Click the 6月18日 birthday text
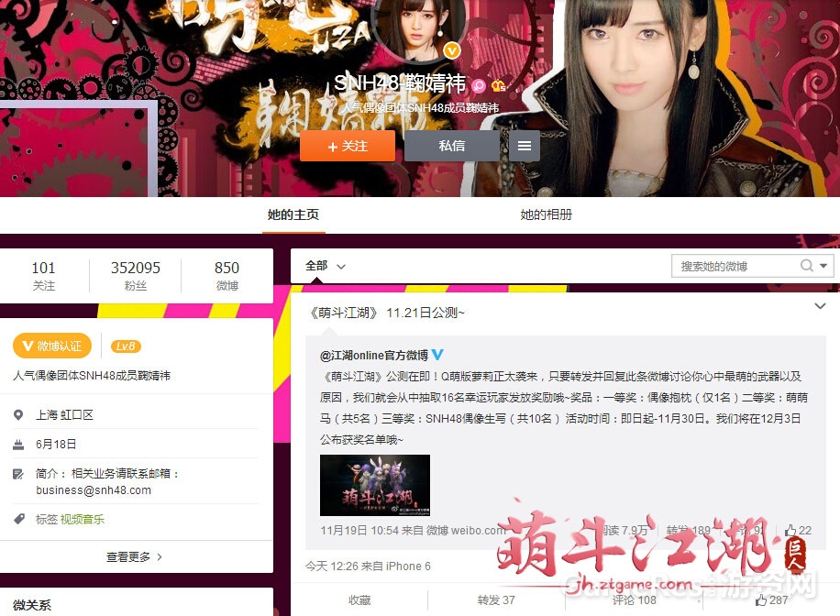840x616 pixels. tap(56, 444)
